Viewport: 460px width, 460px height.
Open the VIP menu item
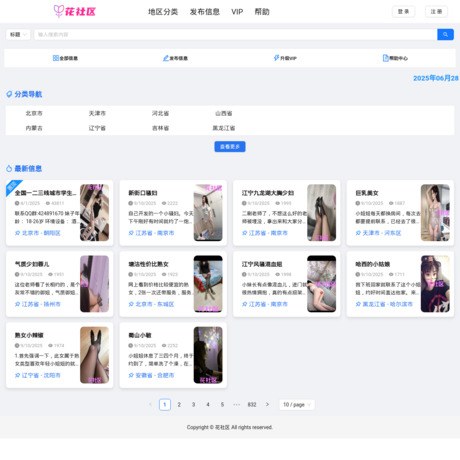pyautogui.click(x=237, y=12)
